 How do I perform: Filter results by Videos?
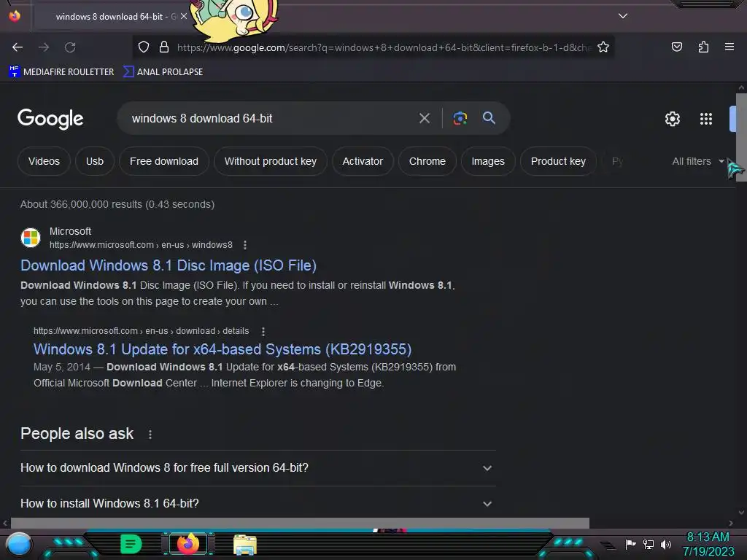pyautogui.click(x=44, y=161)
